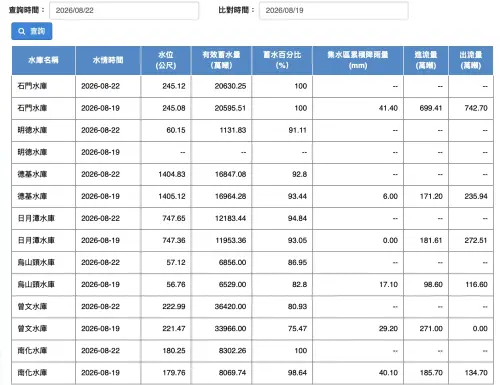Click water level value 60.15
The width and height of the screenshot is (500, 385).
pyautogui.click(x=176, y=130)
